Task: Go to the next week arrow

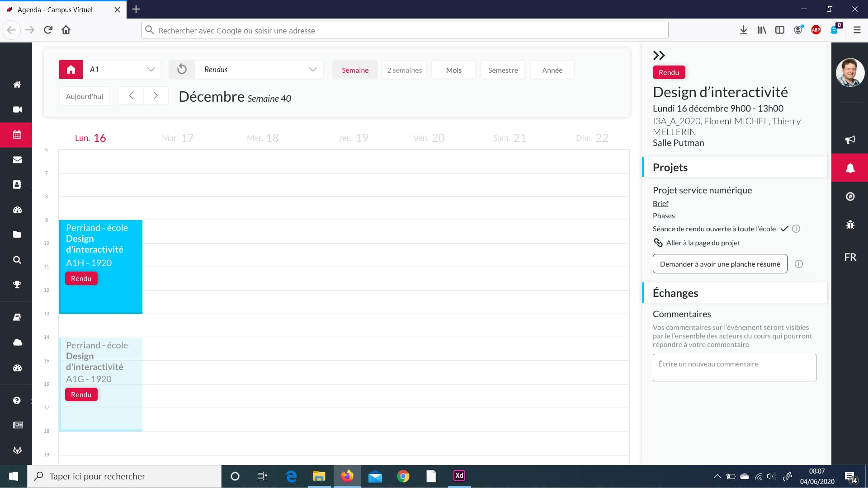Action: (x=156, y=96)
